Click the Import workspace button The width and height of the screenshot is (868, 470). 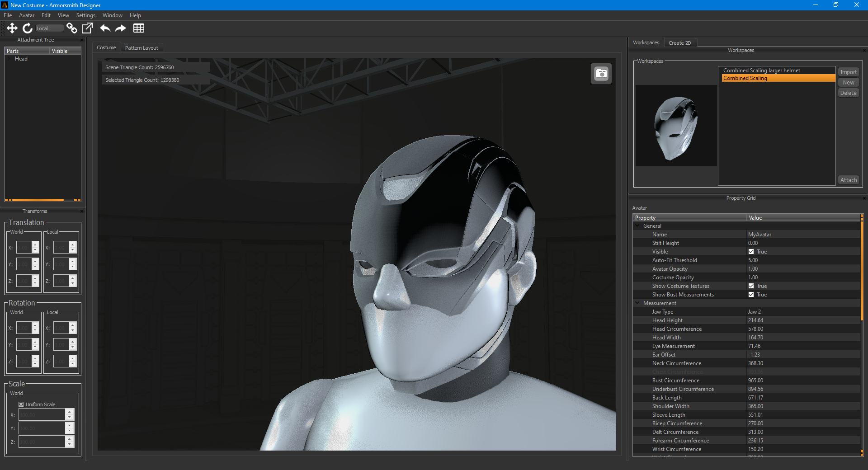tap(849, 72)
